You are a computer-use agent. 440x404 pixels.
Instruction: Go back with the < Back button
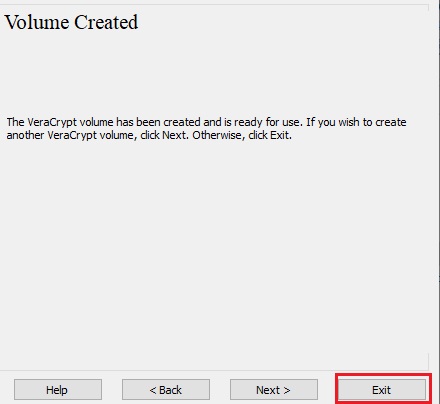166,389
